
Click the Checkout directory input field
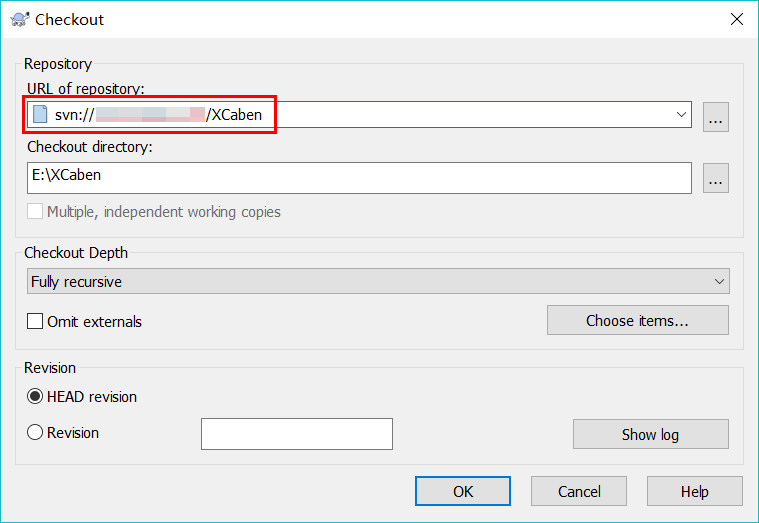click(360, 177)
